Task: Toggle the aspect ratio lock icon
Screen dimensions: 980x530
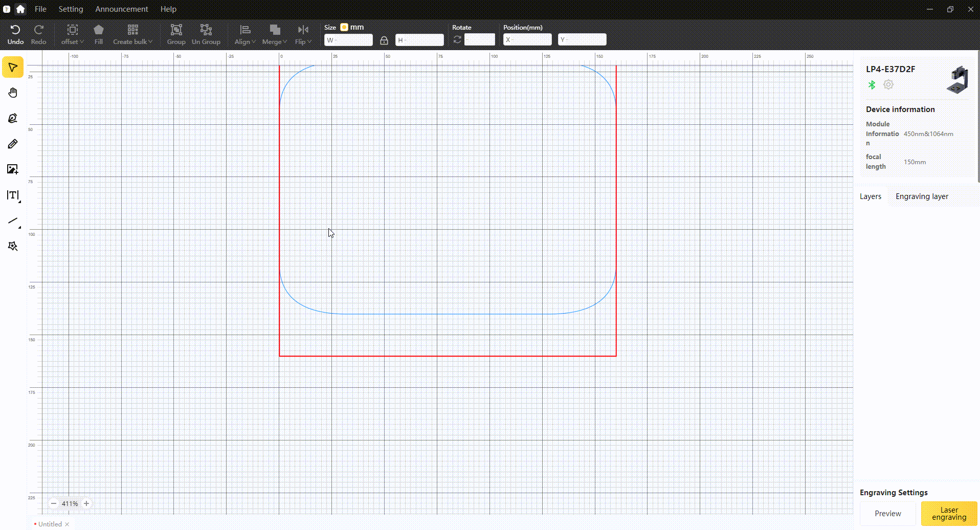Action: pos(384,40)
